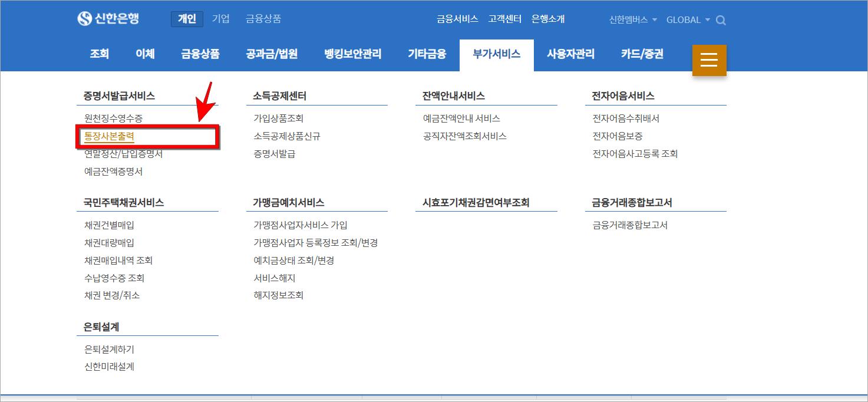Open the search with the magnifier icon
The image size is (868, 402).
(721, 19)
